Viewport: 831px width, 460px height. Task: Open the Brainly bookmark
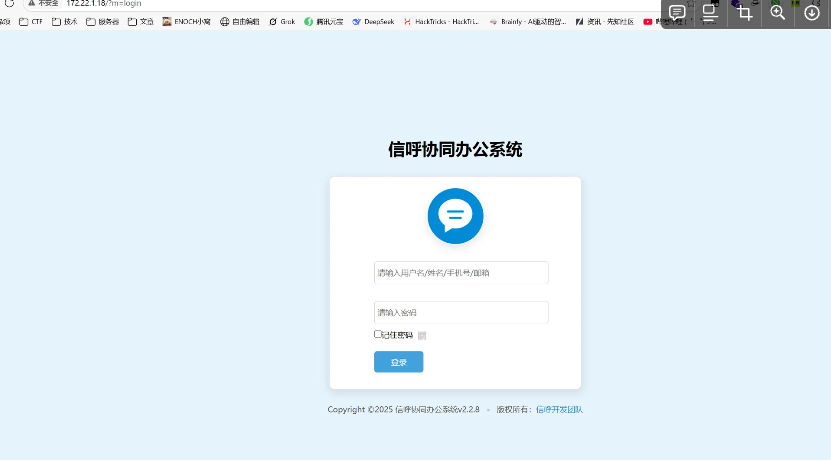click(528, 22)
